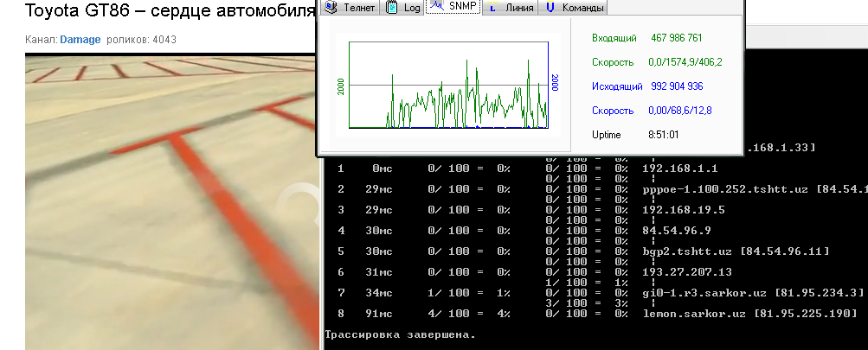Click the Uptime label

(x=606, y=135)
